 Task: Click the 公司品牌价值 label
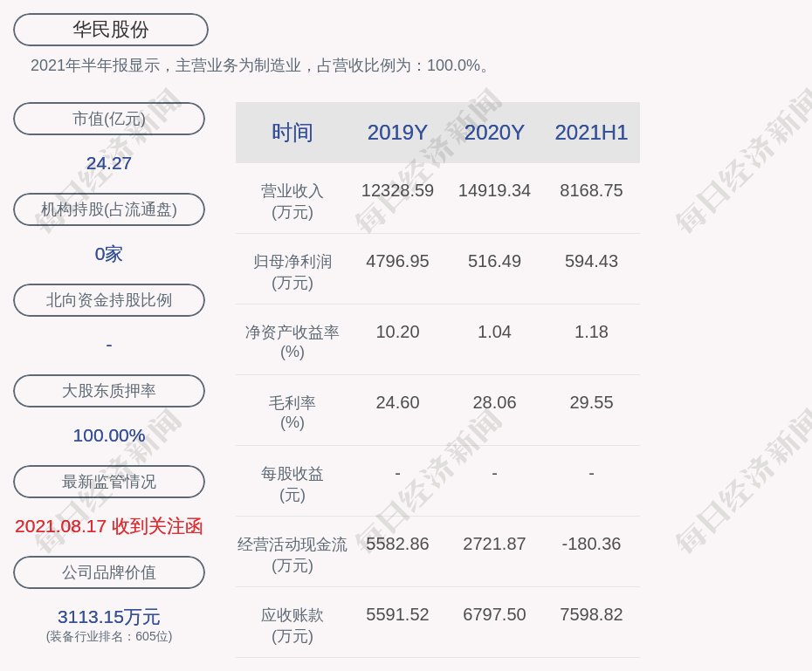(x=109, y=572)
